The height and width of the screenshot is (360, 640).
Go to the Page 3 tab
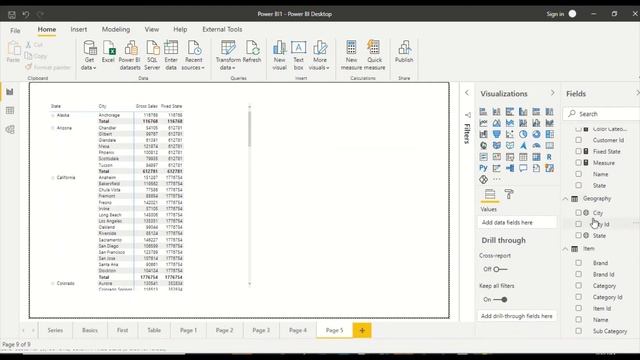click(261, 330)
